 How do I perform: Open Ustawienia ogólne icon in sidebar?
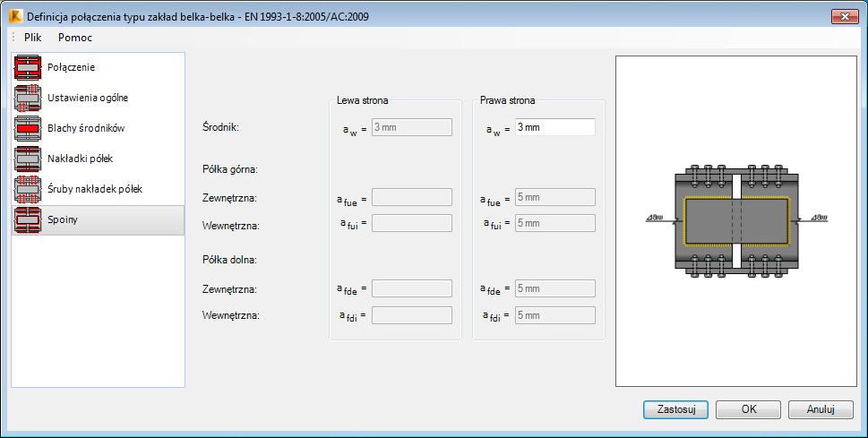[x=28, y=98]
